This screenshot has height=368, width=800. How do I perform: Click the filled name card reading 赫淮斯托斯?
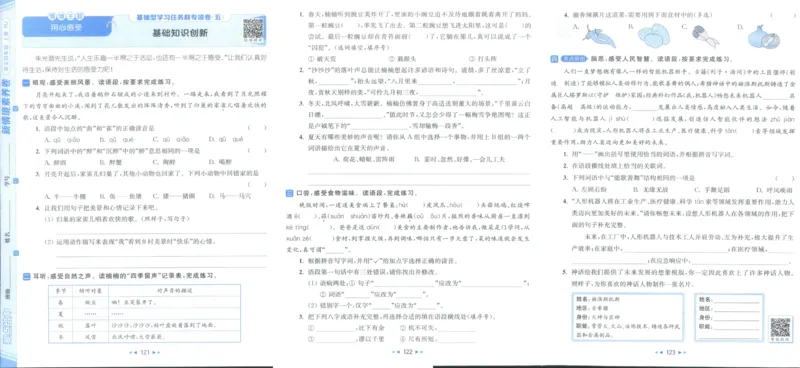pos(627,317)
